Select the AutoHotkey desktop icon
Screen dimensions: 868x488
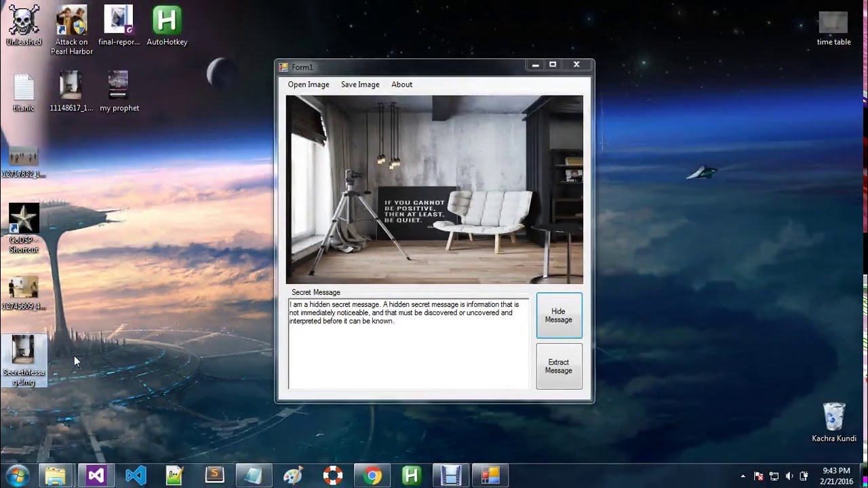coord(167,26)
